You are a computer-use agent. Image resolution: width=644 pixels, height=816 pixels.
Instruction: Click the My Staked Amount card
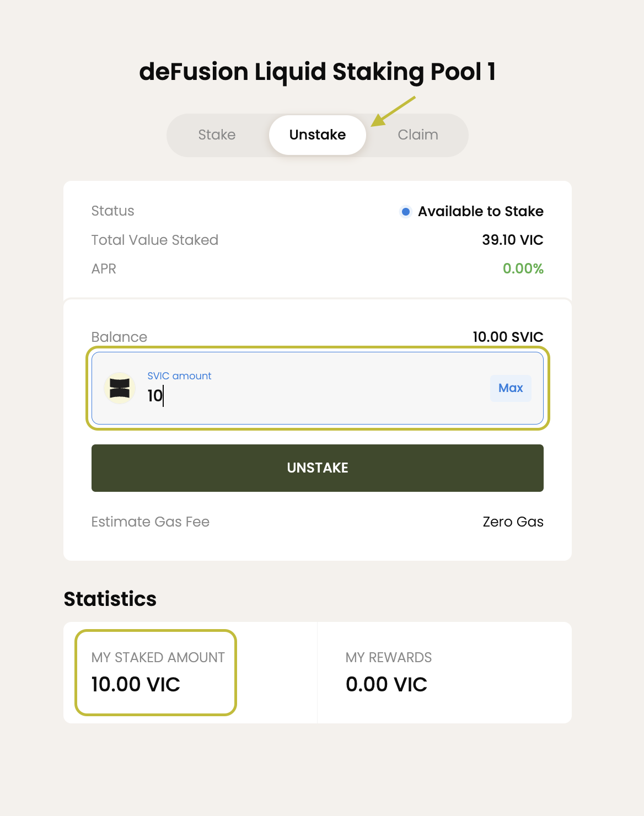pyautogui.click(x=156, y=673)
